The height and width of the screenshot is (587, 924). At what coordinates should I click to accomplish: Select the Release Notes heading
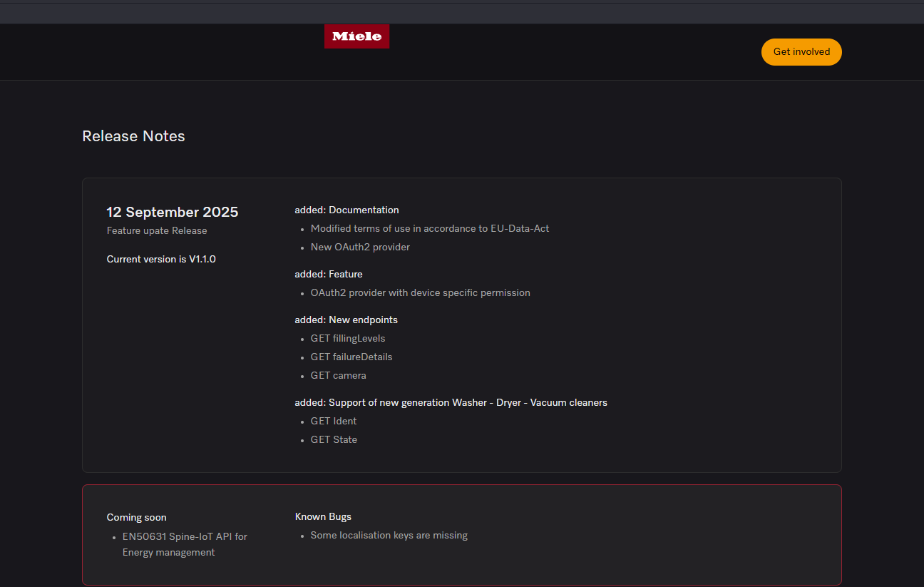click(x=133, y=136)
